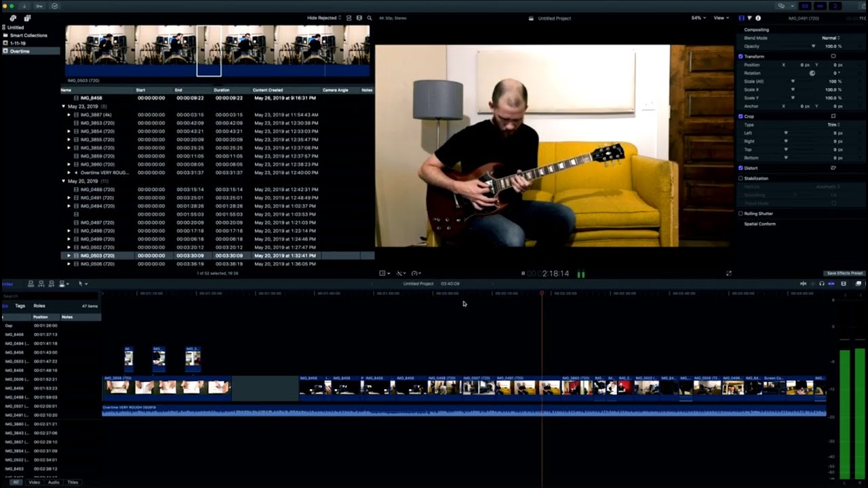Viewport: 868px width, 488px height.
Task: Click the Distort onscreen controls icon
Action: [x=833, y=168]
